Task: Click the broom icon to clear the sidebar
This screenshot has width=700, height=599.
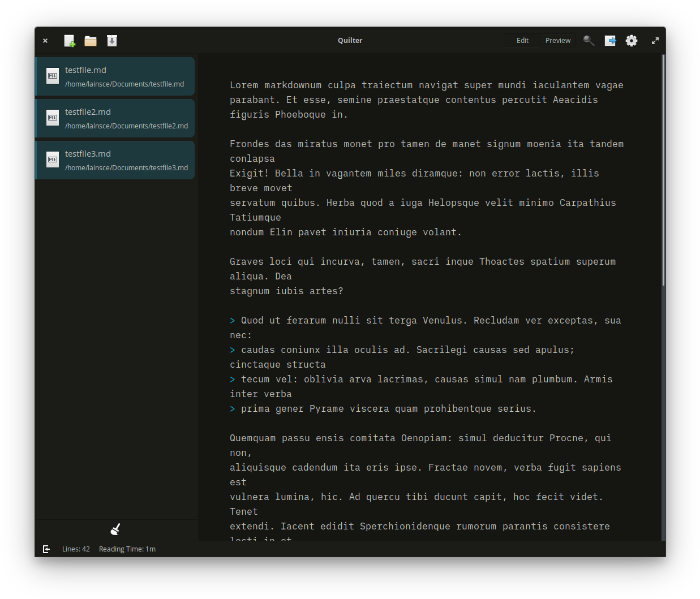Action: click(x=115, y=529)
